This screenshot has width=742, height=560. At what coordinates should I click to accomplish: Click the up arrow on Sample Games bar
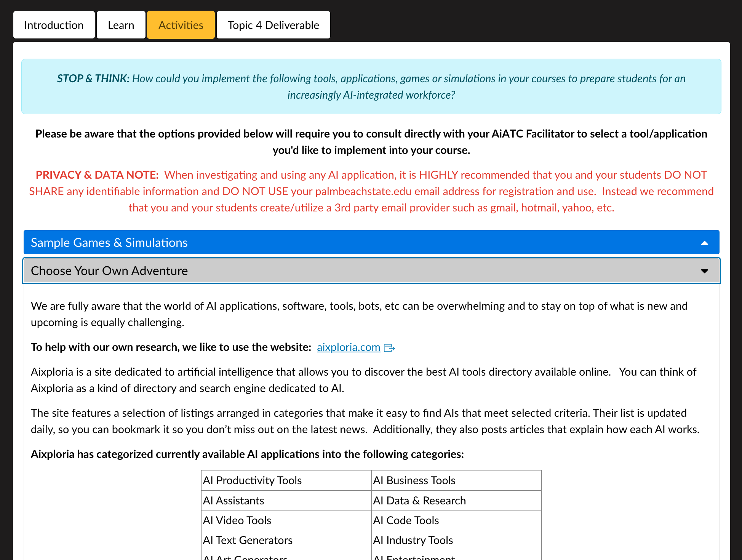tap(704, 243)
